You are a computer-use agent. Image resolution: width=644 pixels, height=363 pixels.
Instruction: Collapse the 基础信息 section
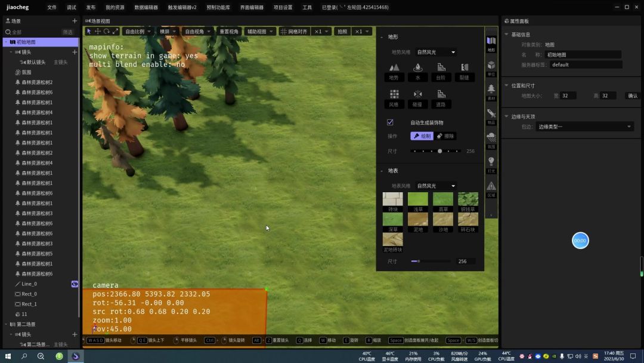506,35
